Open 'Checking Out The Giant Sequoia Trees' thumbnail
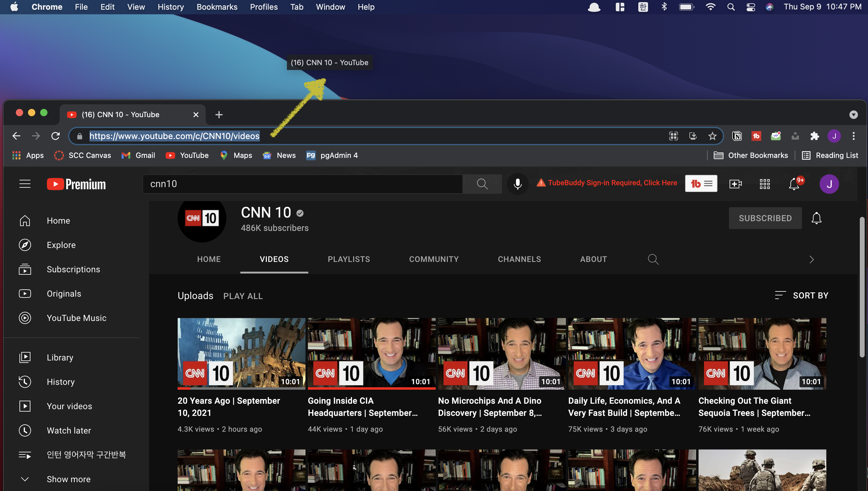This screenshot has height=491, width=868. tap(762, 354)
